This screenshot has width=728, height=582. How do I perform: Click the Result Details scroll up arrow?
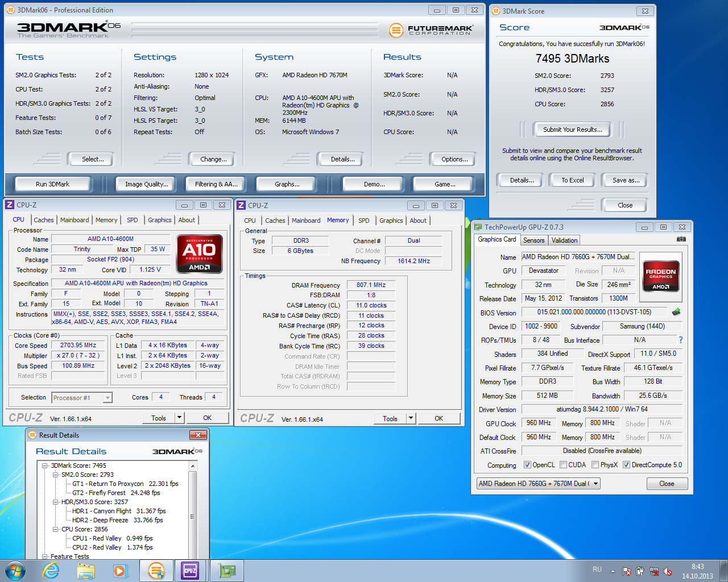pos(192,465)
